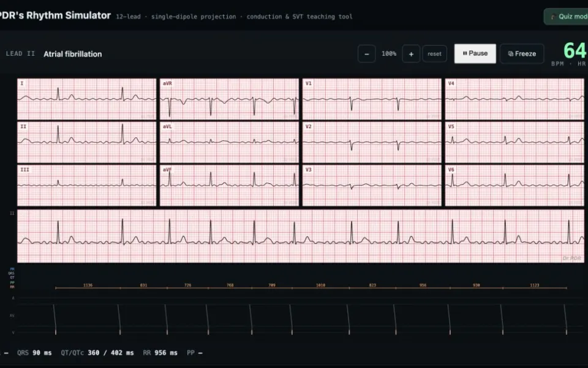Reset the ECG zoom level
Image resolution: width=588 pixels, height=368 pixels.
[434, 54]
